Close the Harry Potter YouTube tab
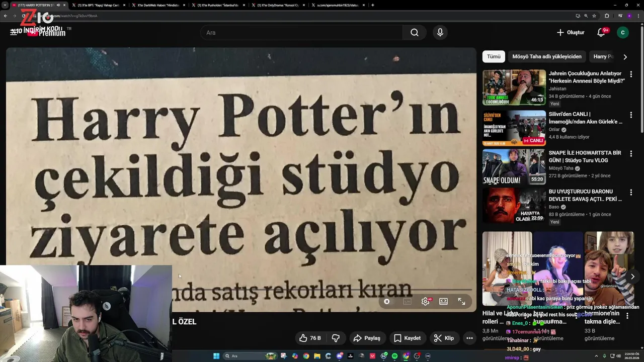644x362 pixels. tap(65, 5)
